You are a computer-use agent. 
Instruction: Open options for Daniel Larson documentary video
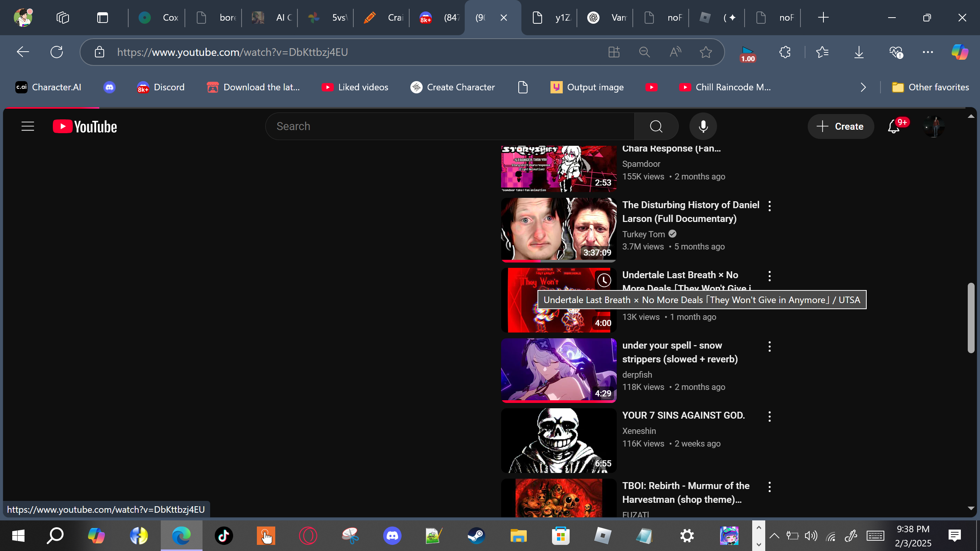(769, 206)
